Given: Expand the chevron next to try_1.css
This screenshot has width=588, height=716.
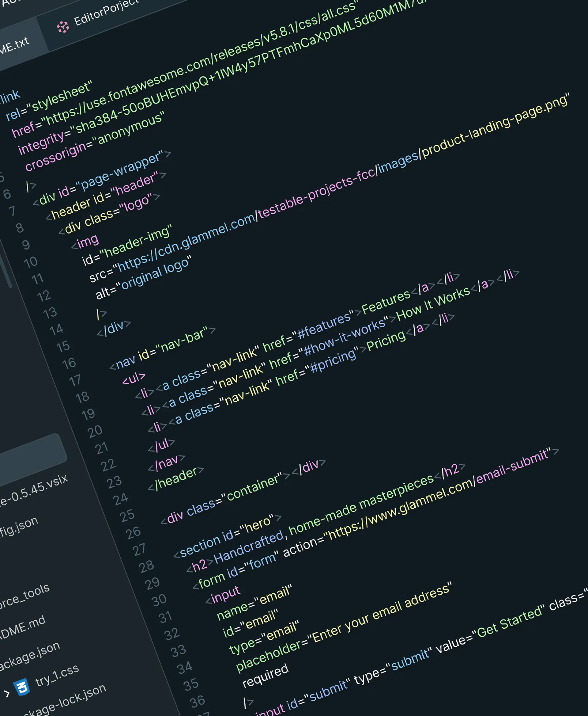Looking at the screenshot, I should [x=6, y=694].
